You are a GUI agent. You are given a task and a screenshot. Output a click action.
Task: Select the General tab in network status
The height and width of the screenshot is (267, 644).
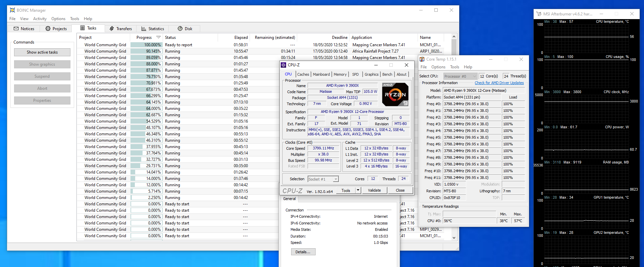289,199
